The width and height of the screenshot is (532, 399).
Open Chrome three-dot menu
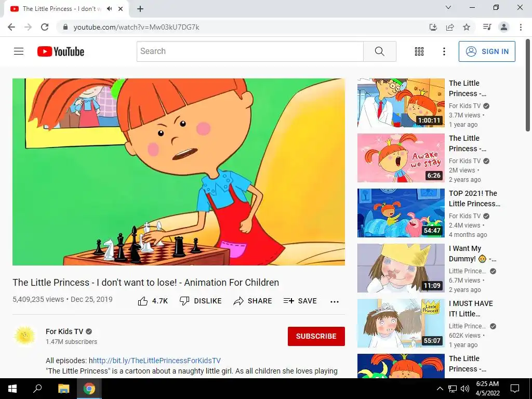(521, 27)
